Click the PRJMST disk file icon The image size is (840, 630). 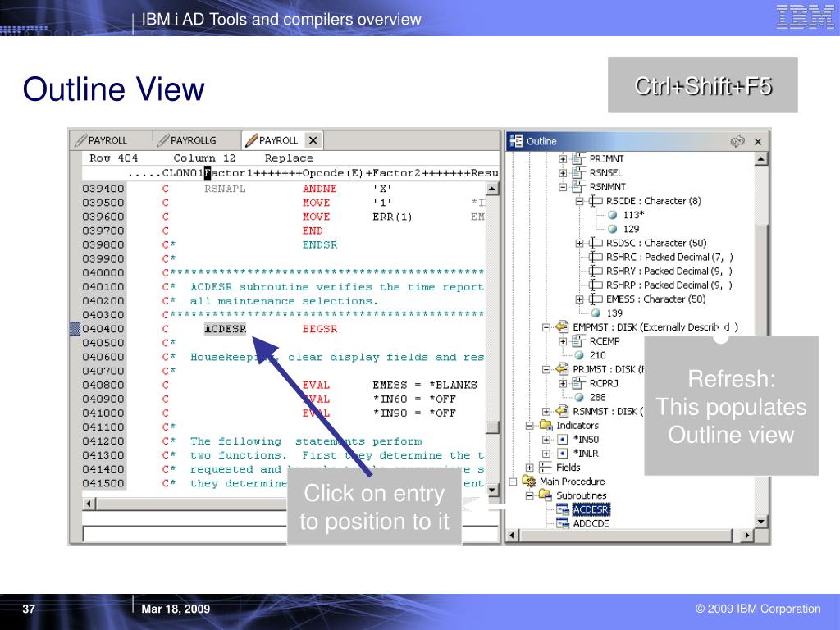tap(561, 369)
